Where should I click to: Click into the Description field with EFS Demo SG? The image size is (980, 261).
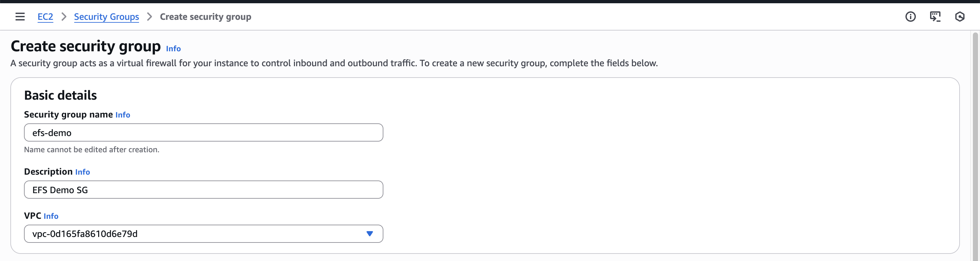tap(204, 190)
